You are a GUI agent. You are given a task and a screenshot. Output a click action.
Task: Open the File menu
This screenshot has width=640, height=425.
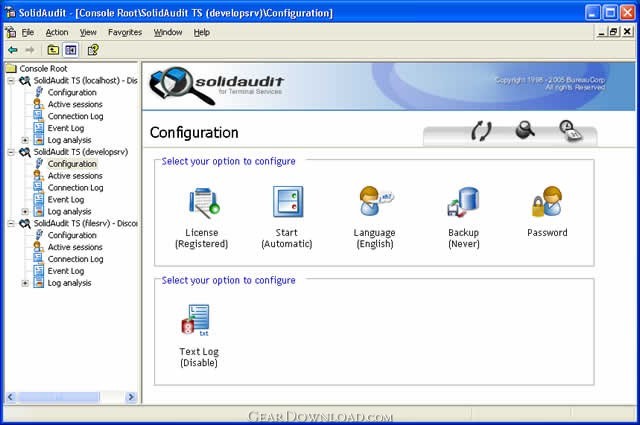pos(28,32)
